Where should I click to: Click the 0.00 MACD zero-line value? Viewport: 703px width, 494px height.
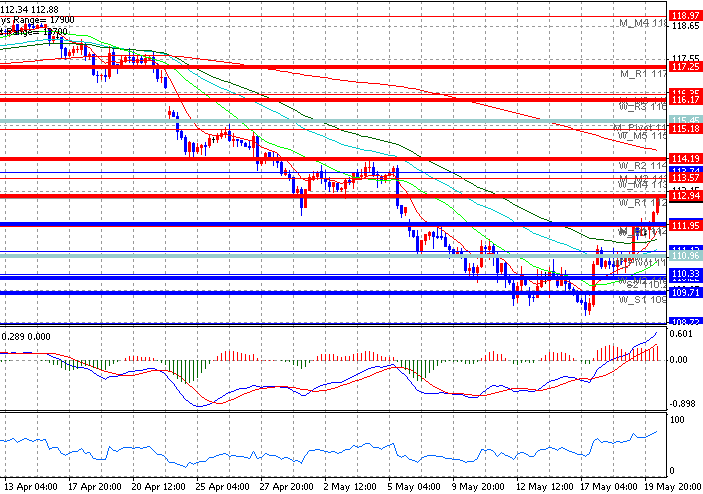[678, 360]
